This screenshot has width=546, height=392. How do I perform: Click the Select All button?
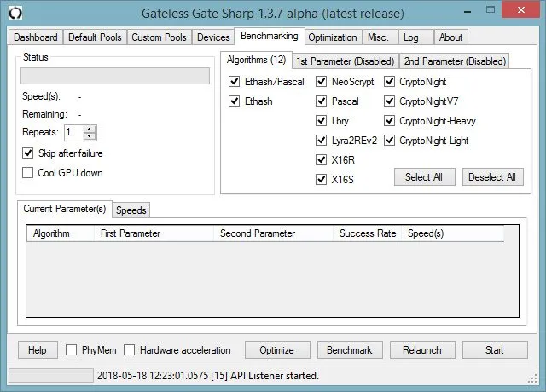[424, 177]
